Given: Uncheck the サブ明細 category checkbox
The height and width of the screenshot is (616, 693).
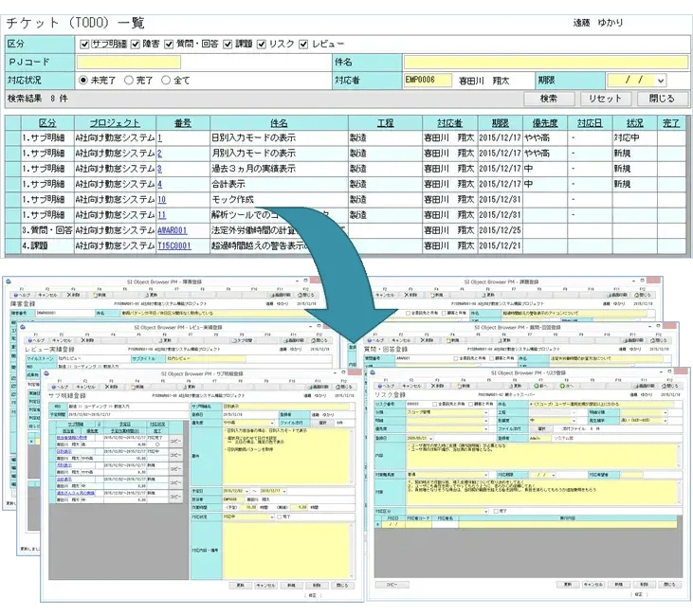Looking at the screenshot, I should coord(85,44).
